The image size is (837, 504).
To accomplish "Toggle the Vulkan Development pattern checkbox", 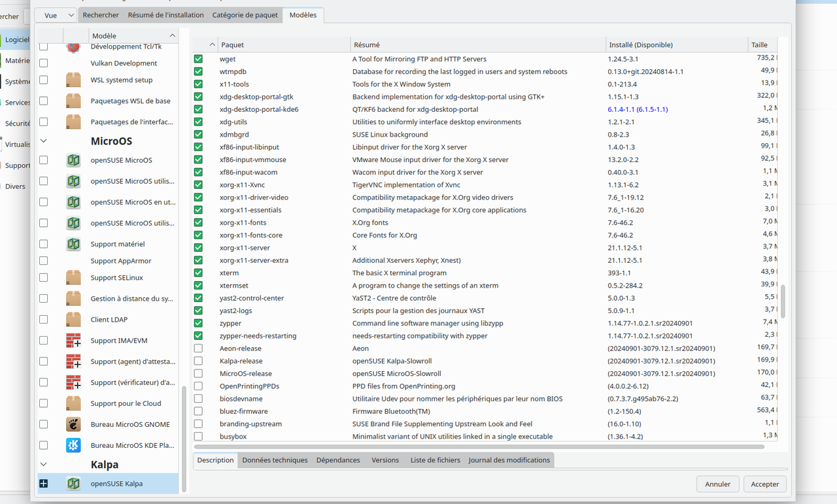I will coord(44,63).
